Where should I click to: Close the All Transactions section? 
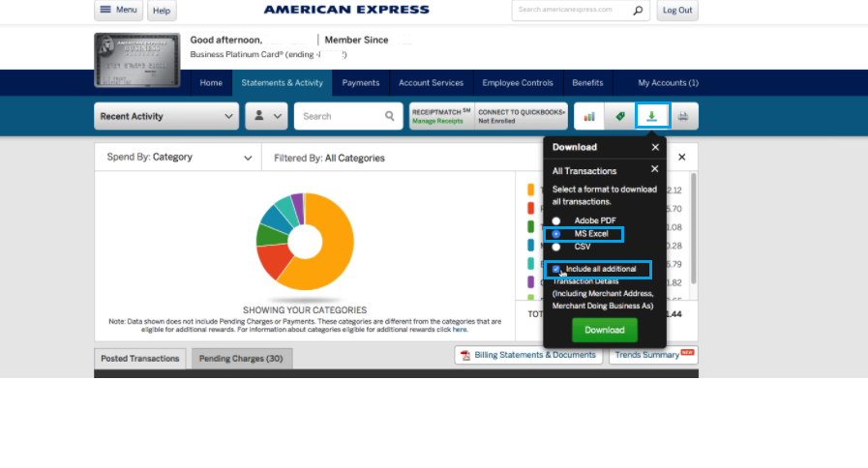click(654, 169)
